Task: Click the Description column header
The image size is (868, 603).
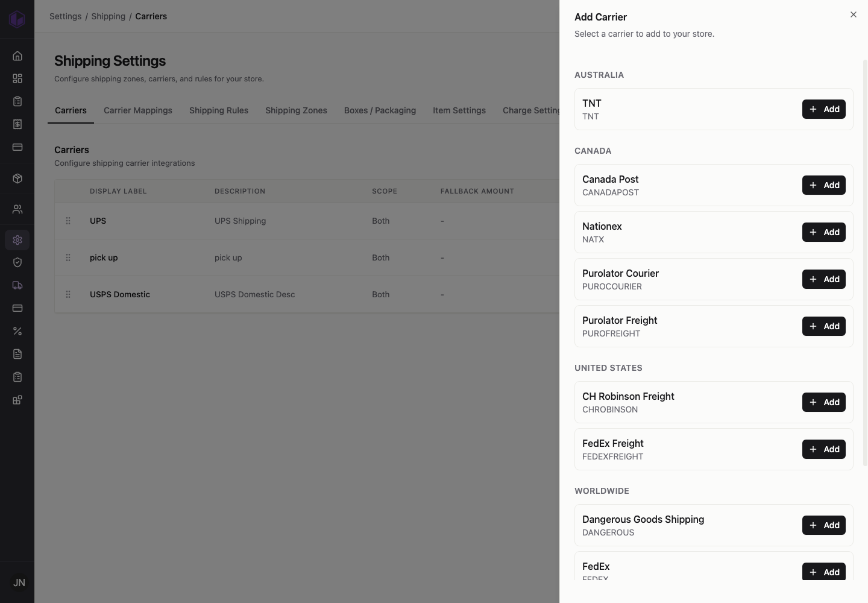Action: click(240, 191)
